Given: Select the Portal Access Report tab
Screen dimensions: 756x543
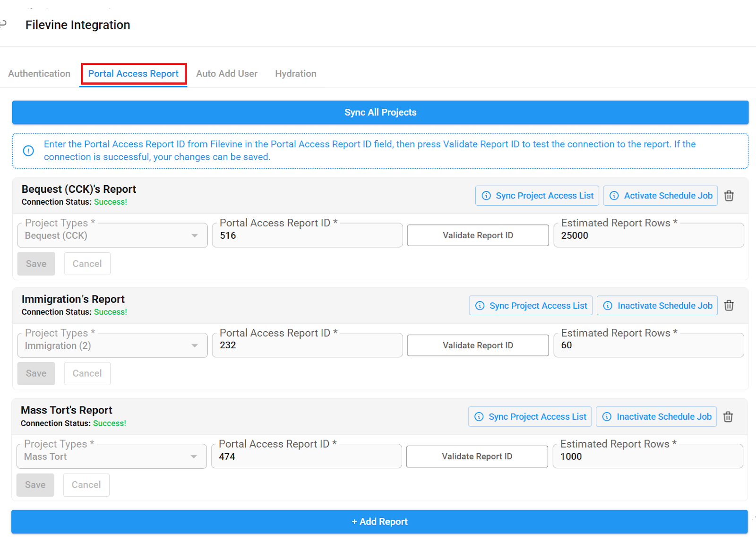Looking at the screenshot, I should click(133, 74).
